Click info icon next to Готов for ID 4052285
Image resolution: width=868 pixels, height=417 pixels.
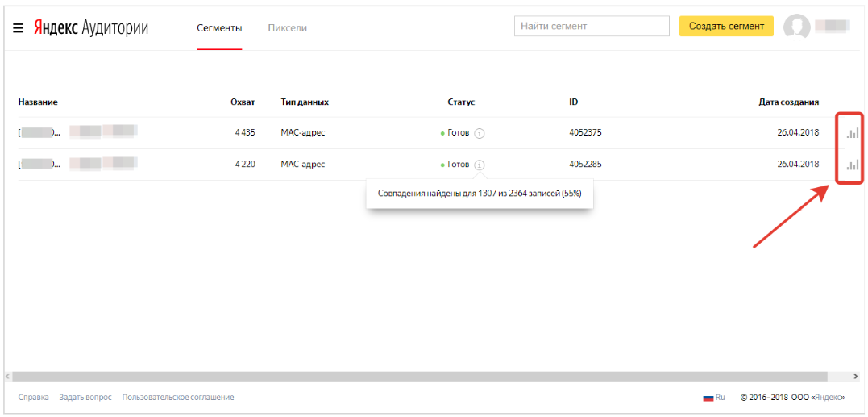point(480,165)
